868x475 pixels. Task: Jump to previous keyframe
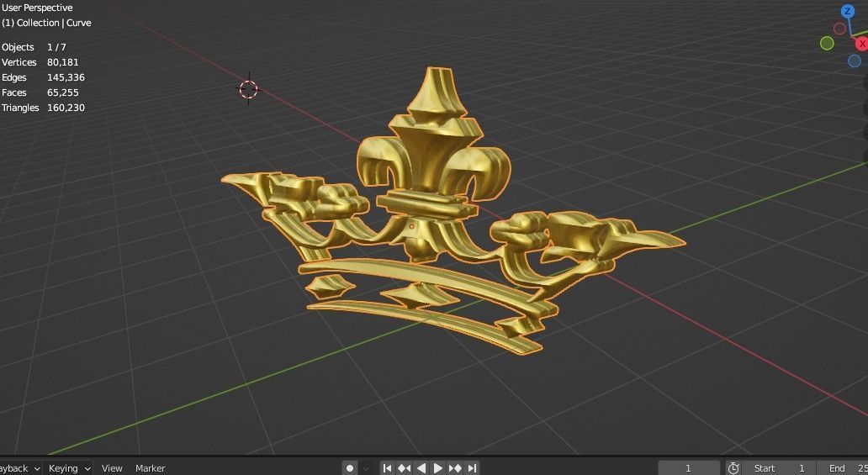(404, 468)
